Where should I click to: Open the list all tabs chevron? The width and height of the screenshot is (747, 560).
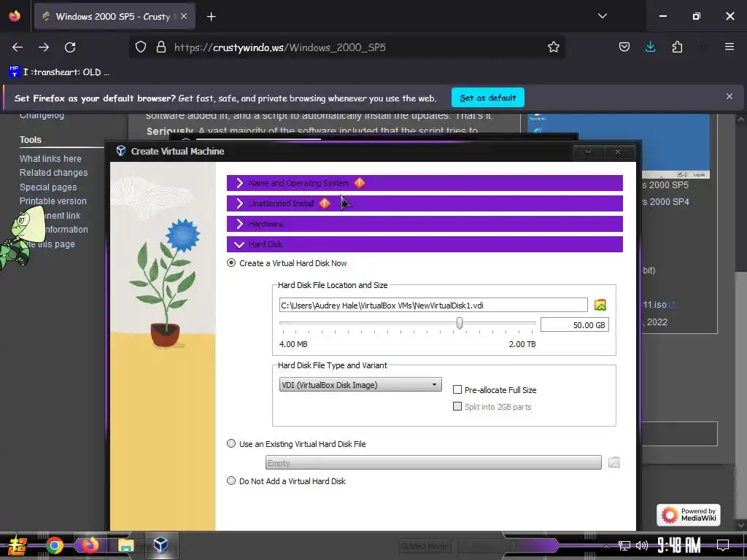click(x=602, y=16)
